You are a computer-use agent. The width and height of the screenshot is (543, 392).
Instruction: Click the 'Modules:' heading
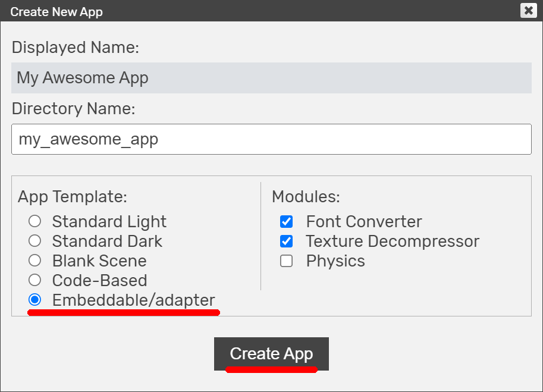pos(306,197)
